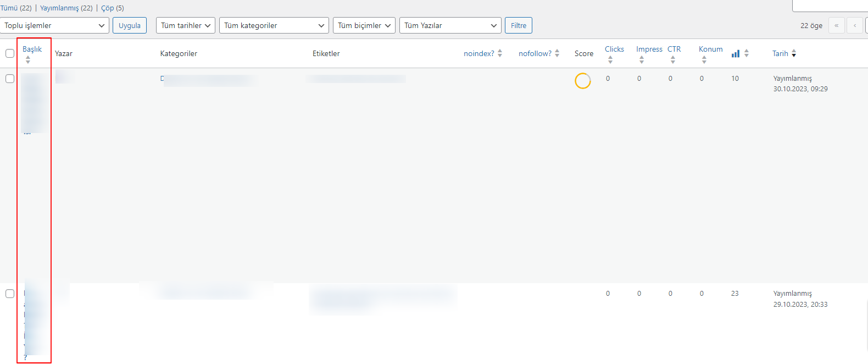Click the Etiketler column header text
The height and width of the screenshot is (364, 868).
326,53
